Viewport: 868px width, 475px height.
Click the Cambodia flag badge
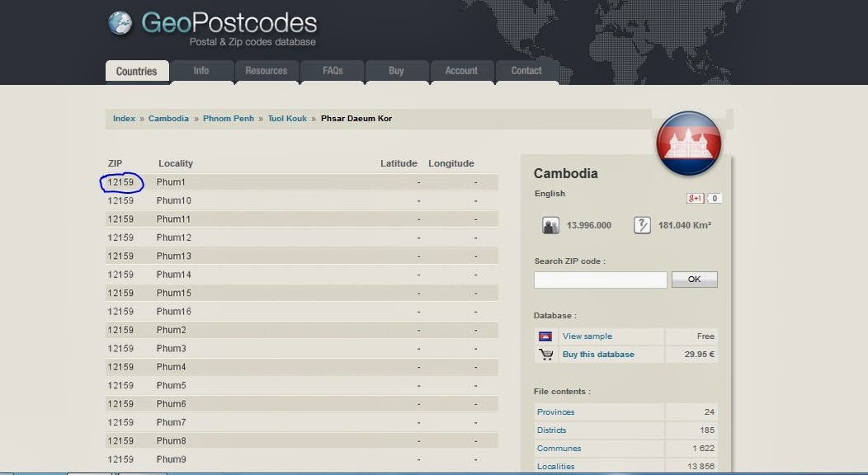[x=689, y=143]
